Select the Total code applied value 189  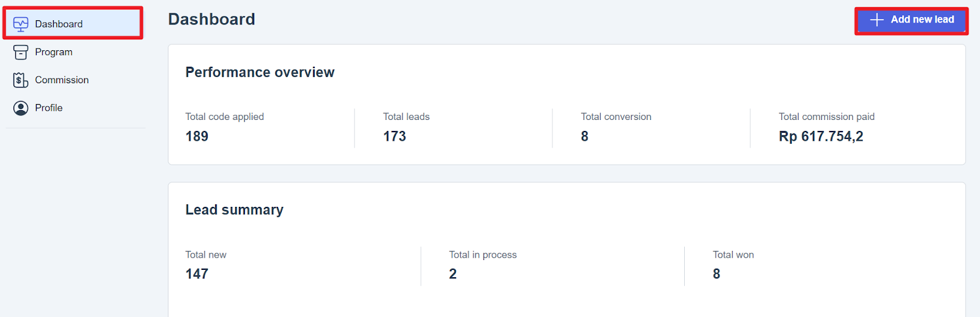pyautogui.click(x=197, y=136)
